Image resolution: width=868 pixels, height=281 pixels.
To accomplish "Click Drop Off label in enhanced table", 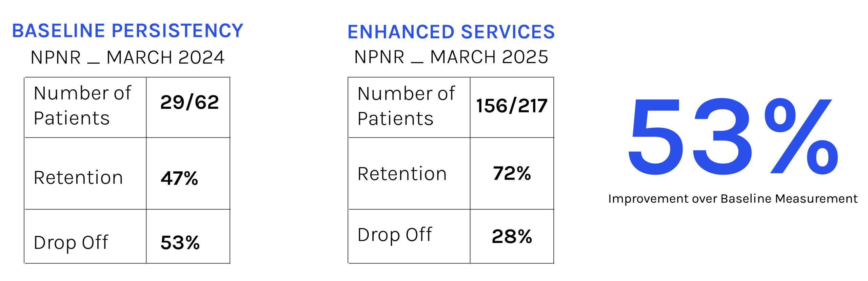I will click(395, 235).
